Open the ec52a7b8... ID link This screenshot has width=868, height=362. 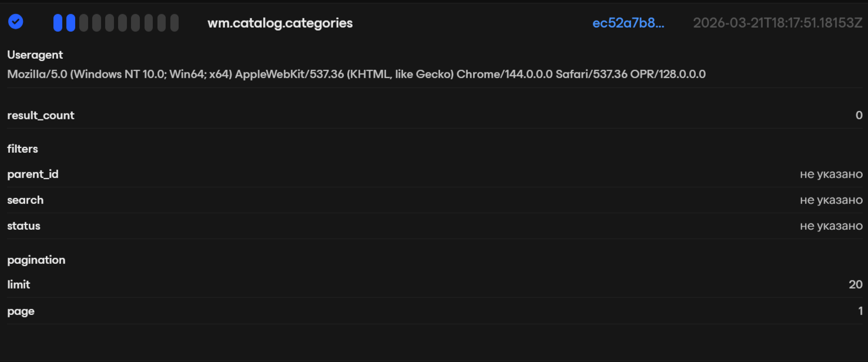(628, 23)
